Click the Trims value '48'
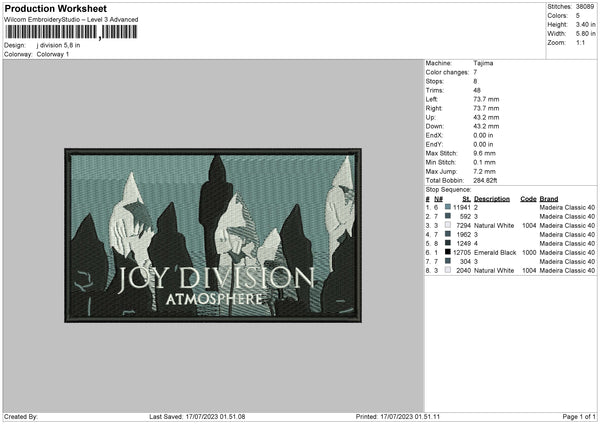The height and width of the screenshot is (424, 600). tap(477, 90)
